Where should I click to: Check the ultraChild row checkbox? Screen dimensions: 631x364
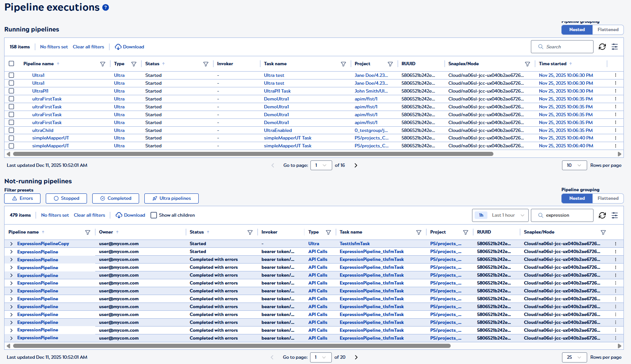click(x=11, y=130)
